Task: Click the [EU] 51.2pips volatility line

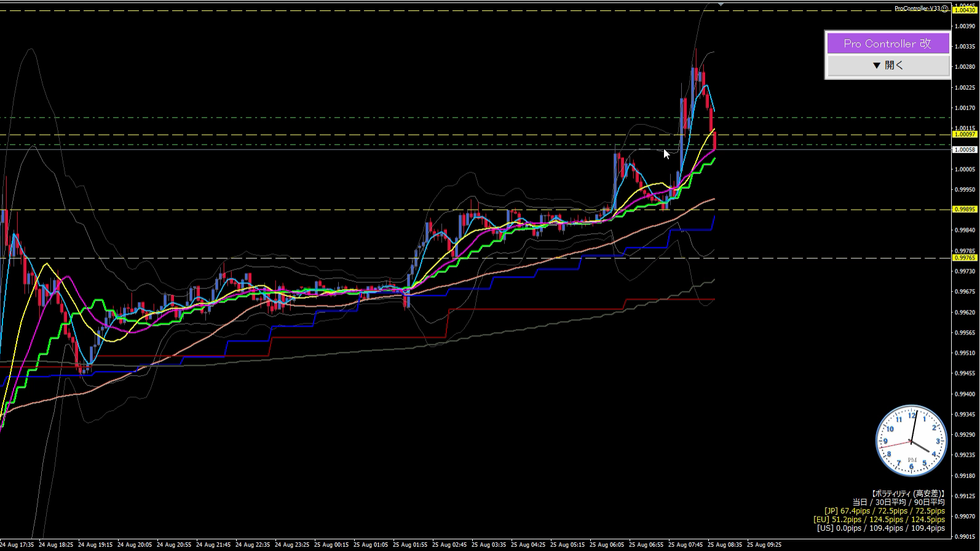Action: coord(879,520)
